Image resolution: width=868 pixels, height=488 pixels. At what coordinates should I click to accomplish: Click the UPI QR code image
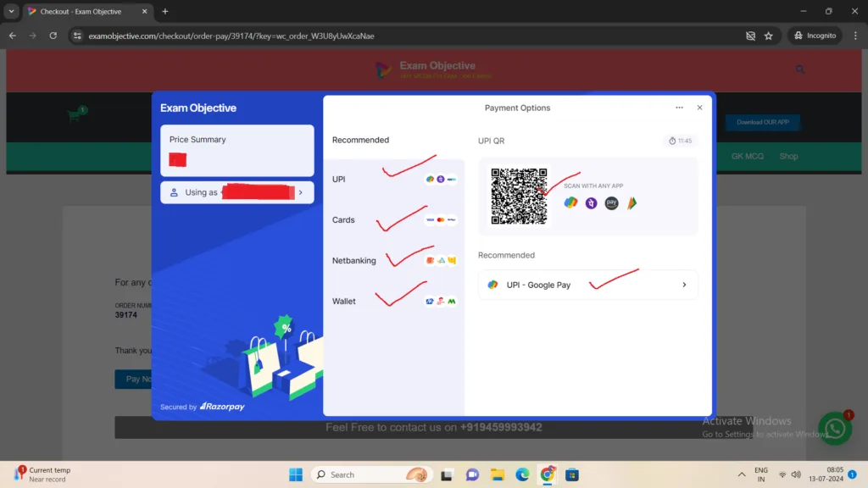[x=519, y=197]
